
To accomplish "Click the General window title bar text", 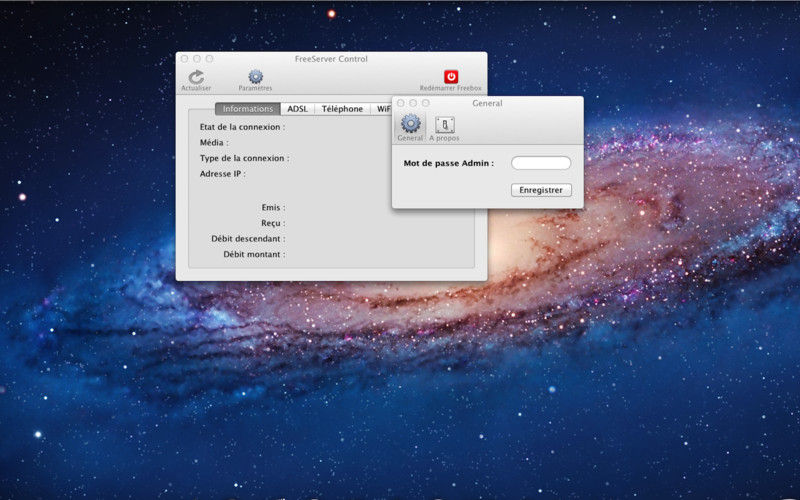I will [487, 103].
